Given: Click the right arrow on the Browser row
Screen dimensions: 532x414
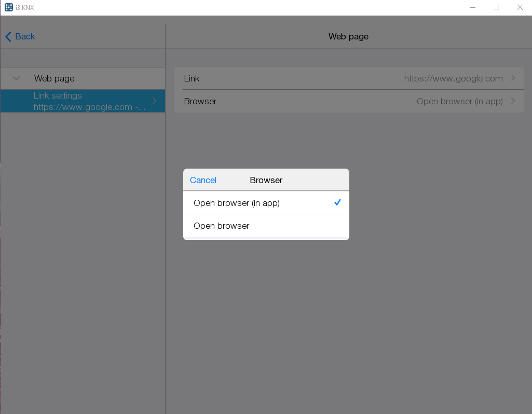Looking at the screenshot, I should click(513, 101).
